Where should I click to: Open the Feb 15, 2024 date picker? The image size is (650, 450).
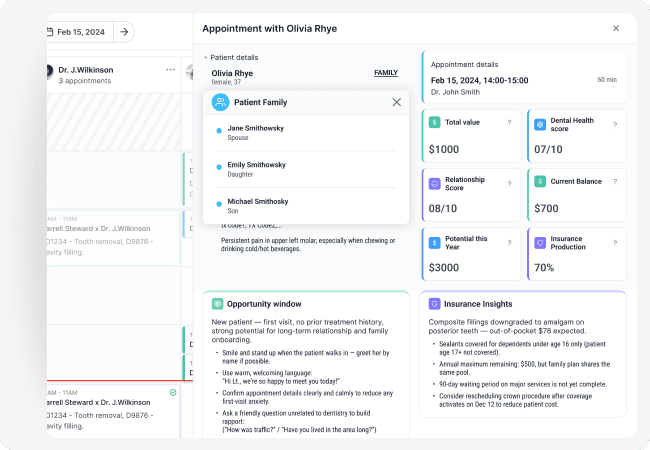80,32
